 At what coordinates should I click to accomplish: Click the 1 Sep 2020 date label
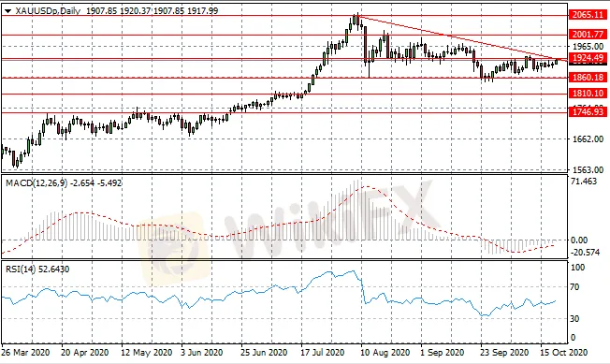[x=442, y=353]
